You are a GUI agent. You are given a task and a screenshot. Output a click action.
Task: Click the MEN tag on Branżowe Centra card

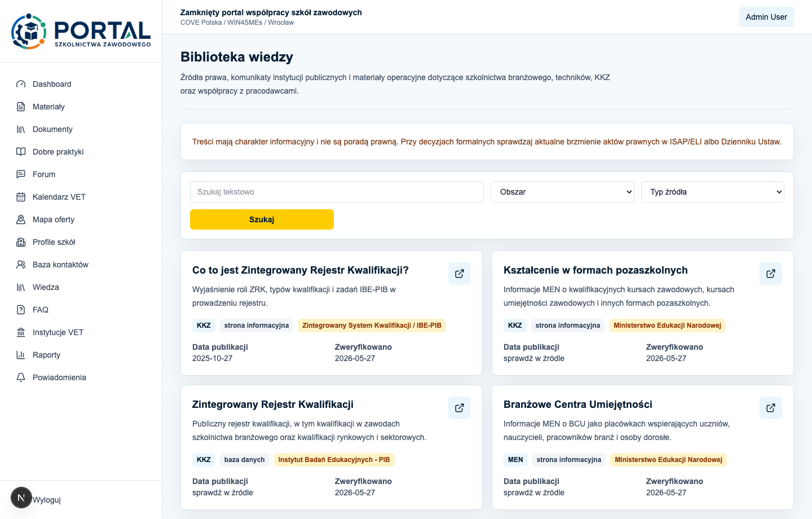[515, 460]
